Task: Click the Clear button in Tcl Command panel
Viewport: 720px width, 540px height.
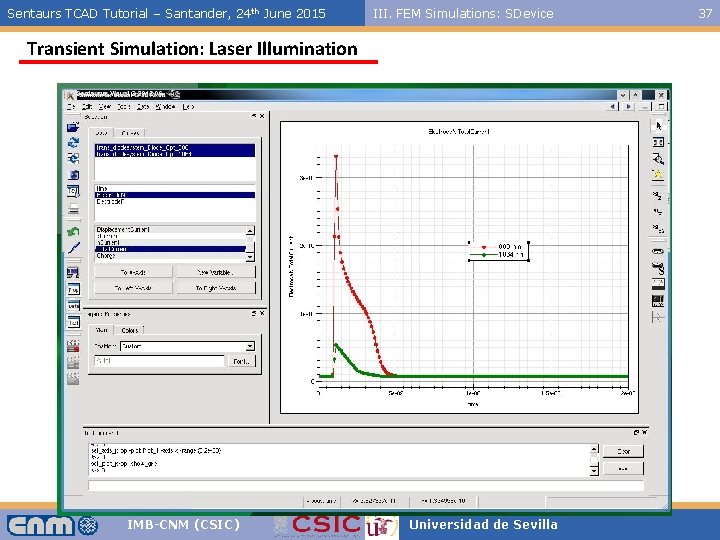Action: coord(624,451)
